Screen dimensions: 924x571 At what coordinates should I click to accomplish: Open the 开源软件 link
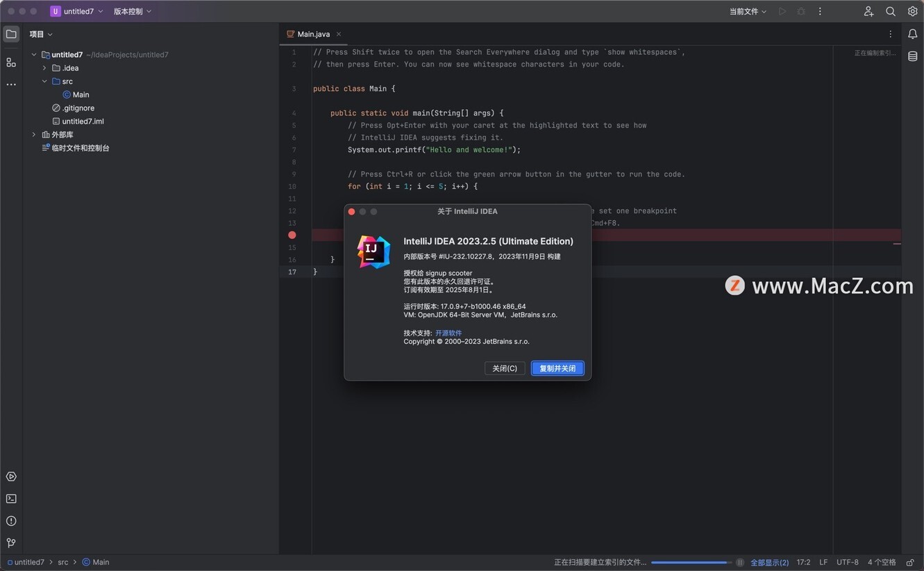tap(448, 333)
